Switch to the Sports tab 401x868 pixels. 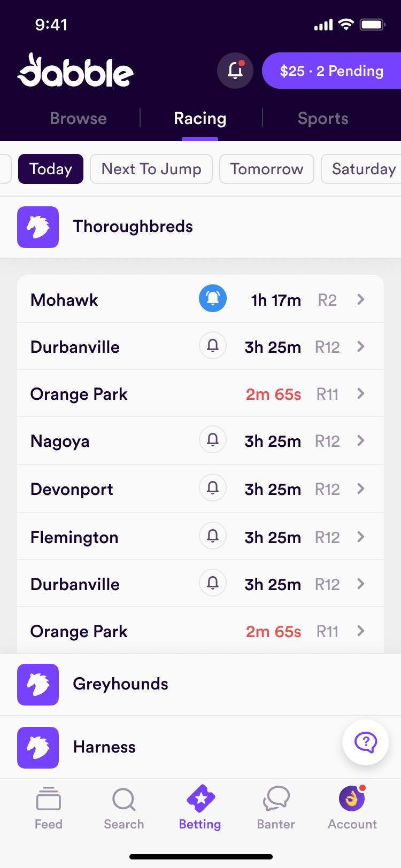[323, 119]
